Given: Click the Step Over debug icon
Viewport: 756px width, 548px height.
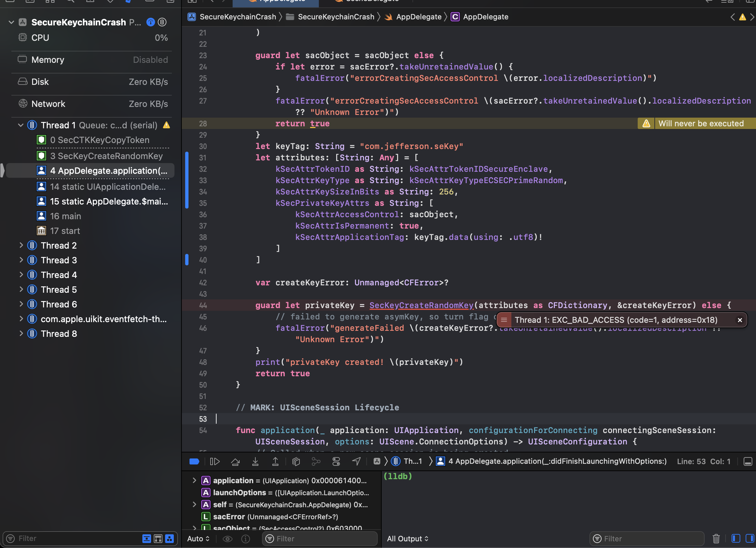Looking at the screenshot, I should tap(235, 461).
